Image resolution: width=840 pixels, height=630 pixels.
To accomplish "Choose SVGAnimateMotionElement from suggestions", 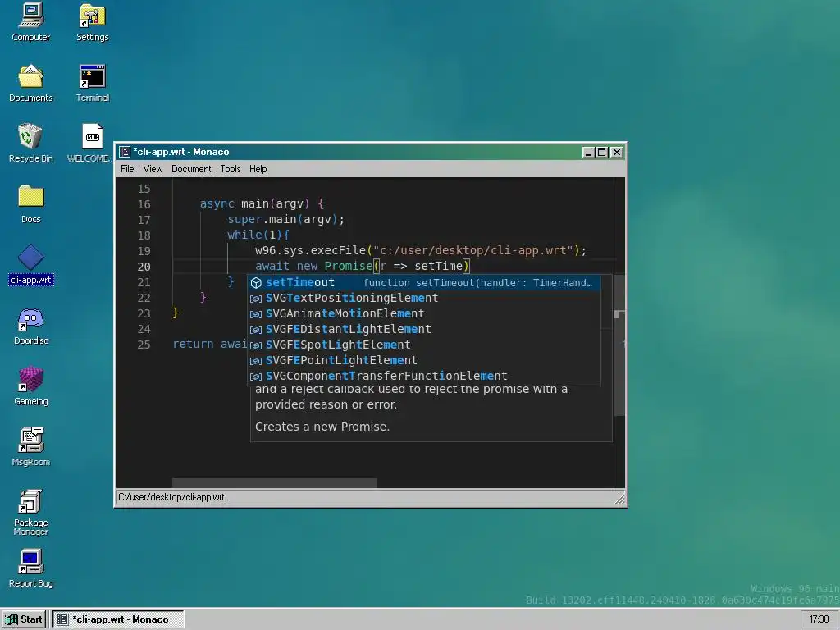I will point(423,314).
